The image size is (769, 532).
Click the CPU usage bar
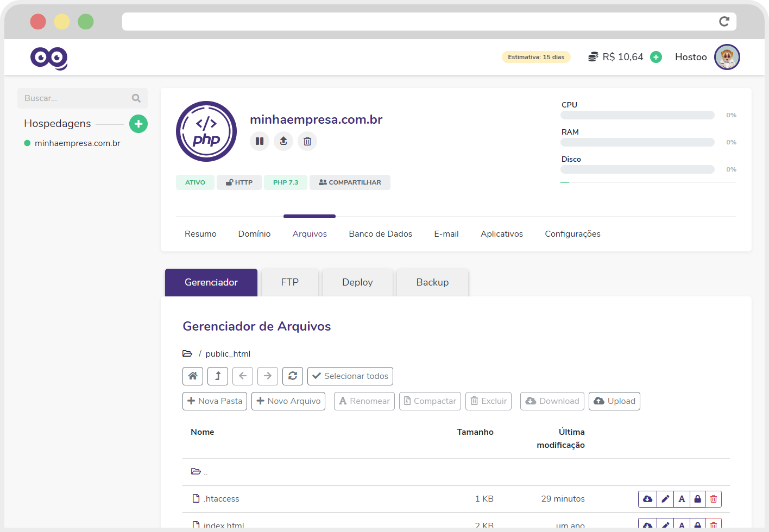click(638, 115)
